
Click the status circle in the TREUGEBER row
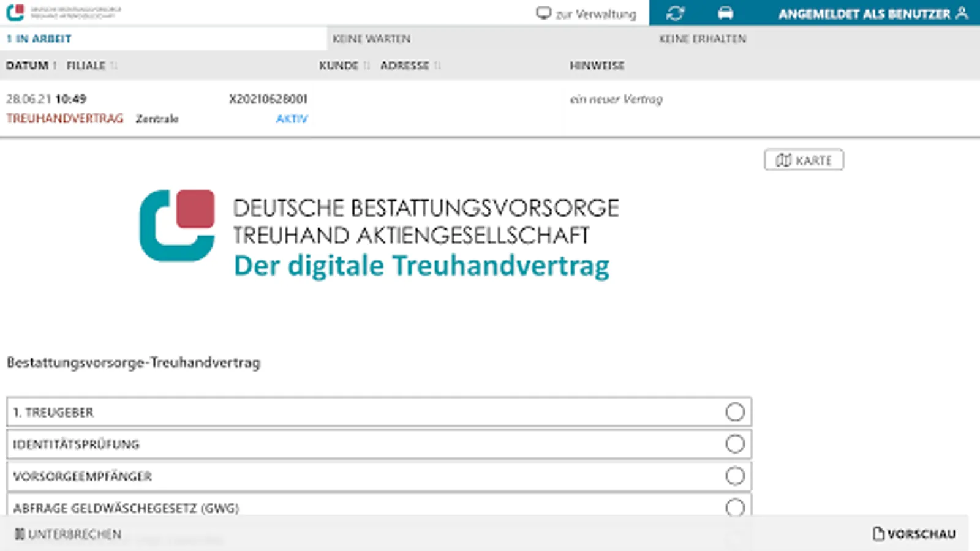pos(735,412)
